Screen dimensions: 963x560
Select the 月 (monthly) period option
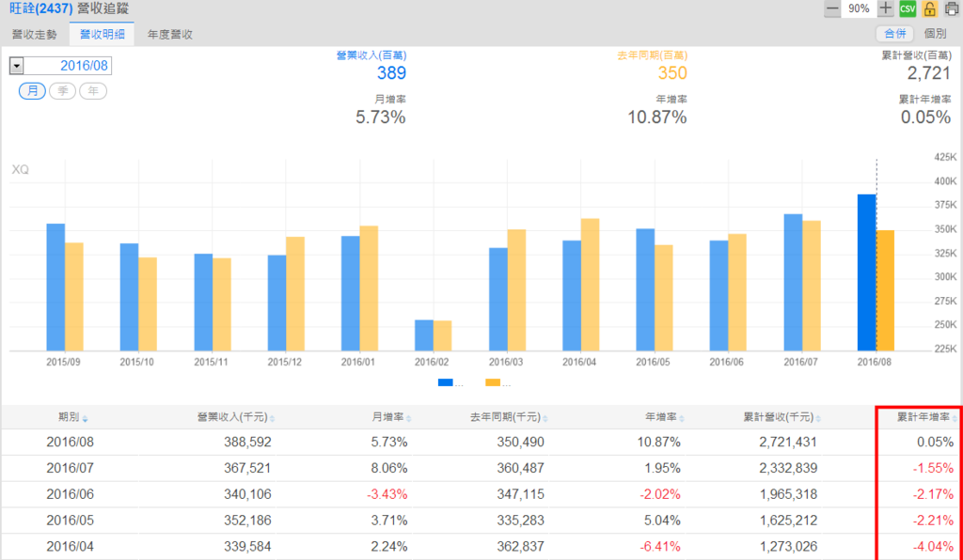32,91
